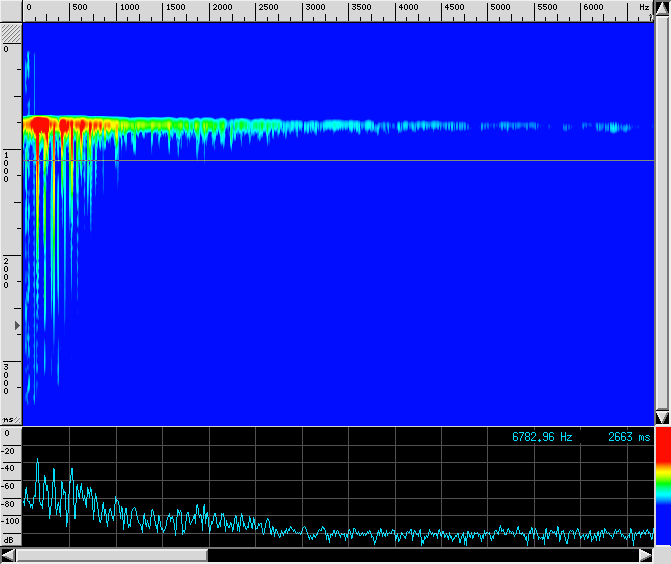
Task: Click the horizontal scrollbar thumb
Action: [x=112, y=555]
